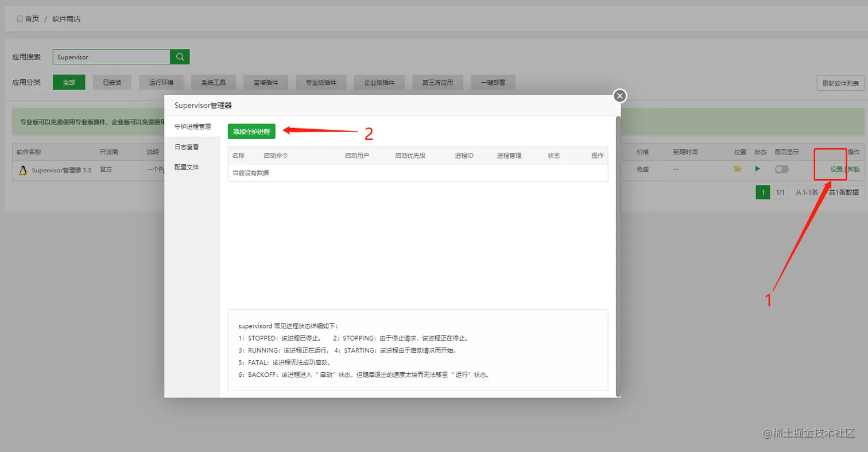This screenshot has width=868, height=452.
Task: Focus the application search input field
Action: [x=111, y=57]
